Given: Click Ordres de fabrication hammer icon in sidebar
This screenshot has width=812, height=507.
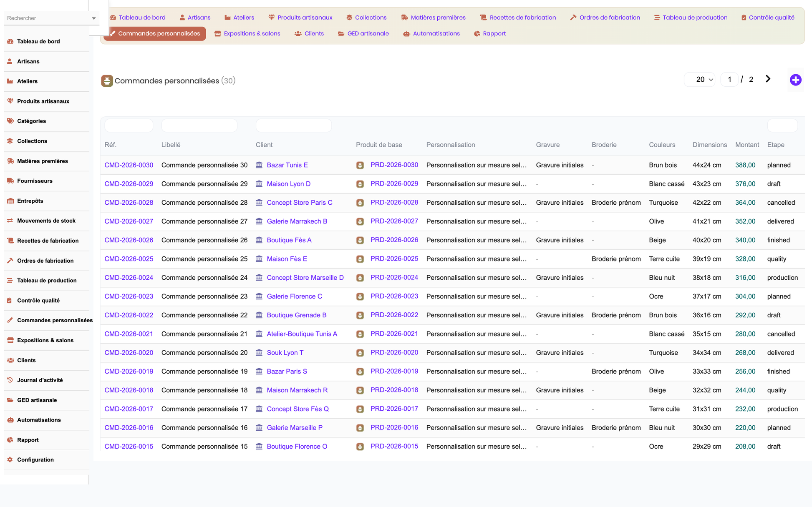Looking at the screenshot, I should point(10,261).
